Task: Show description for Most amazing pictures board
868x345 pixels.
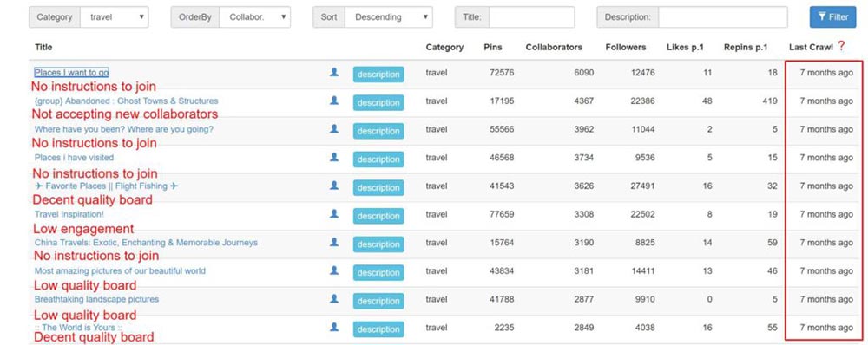Action: 378,272
